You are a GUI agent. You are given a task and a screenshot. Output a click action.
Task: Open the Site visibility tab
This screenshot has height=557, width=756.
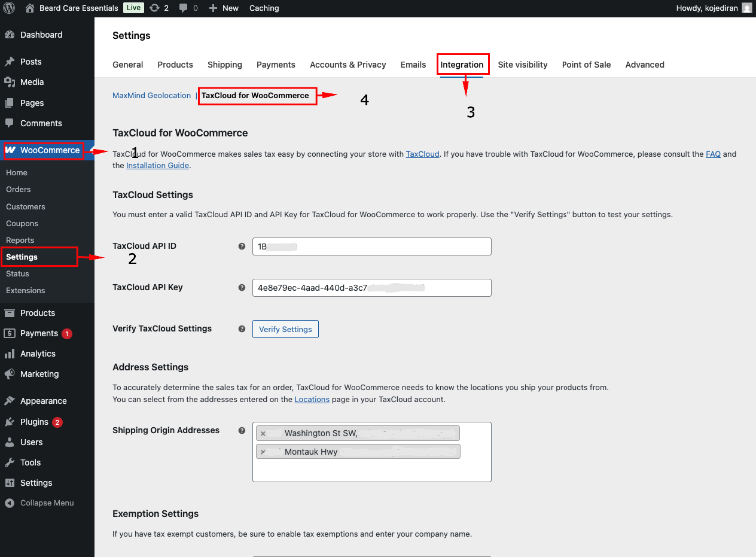point(523,65)
